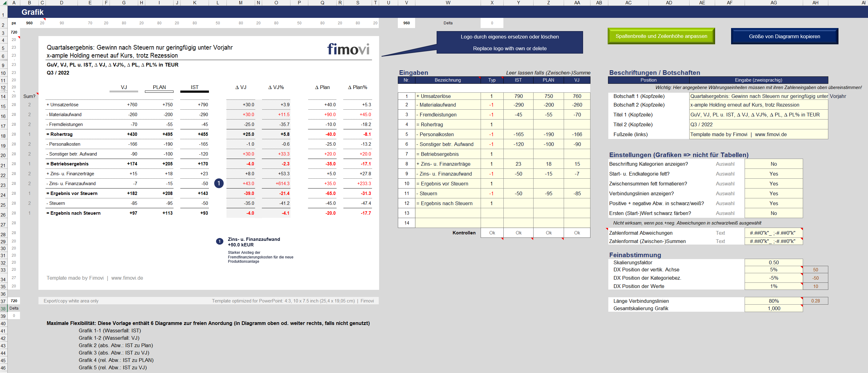Click the 'Sum?' label cell

click(29, 96)
